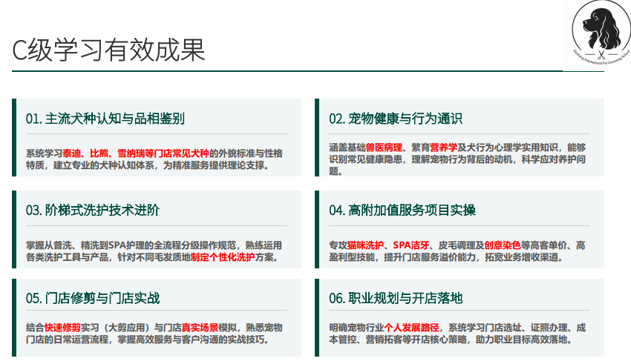Select the slide title C级学习有效成果
631x364 pixels.
click(108, 50)
